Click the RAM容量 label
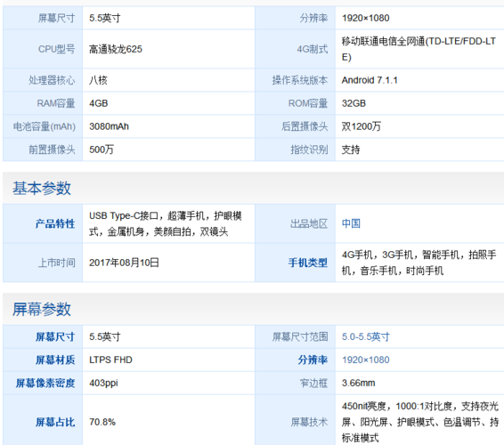504x445 pixels. 56,103
